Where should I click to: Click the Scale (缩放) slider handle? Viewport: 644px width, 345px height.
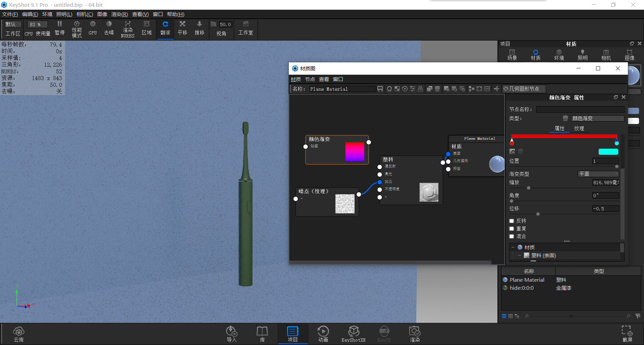click(529, 188)
